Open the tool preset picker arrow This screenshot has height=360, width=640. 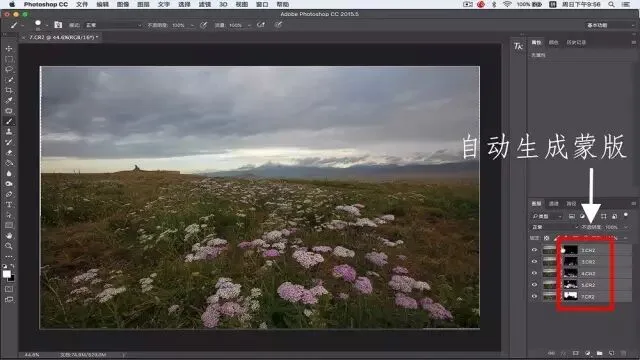(22, 25)
